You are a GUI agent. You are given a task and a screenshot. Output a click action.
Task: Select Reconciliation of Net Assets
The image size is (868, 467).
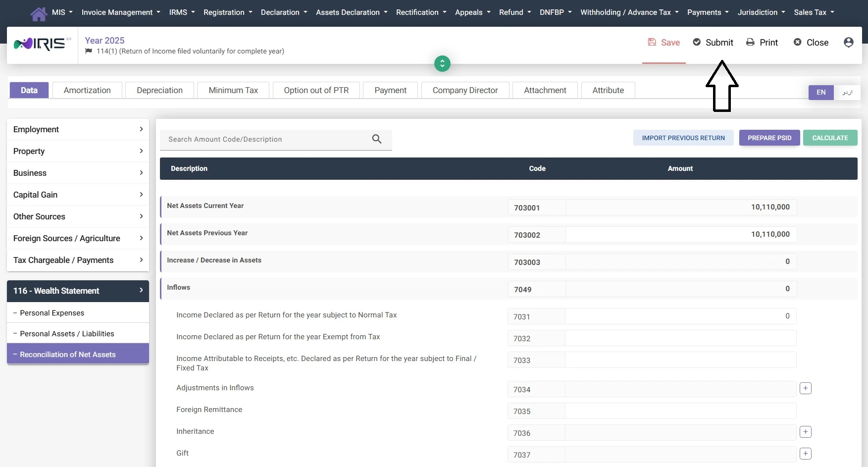click(x=78, y=355)
